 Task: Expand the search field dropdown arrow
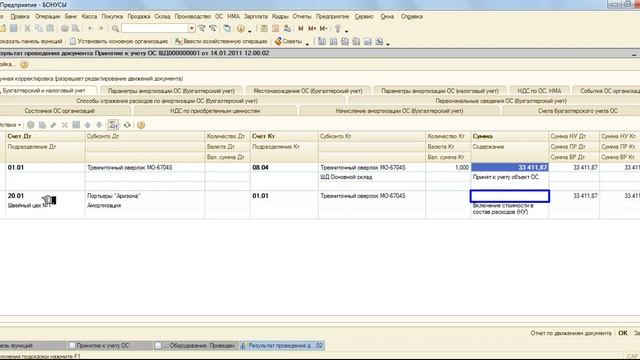(x=191, y=28)
